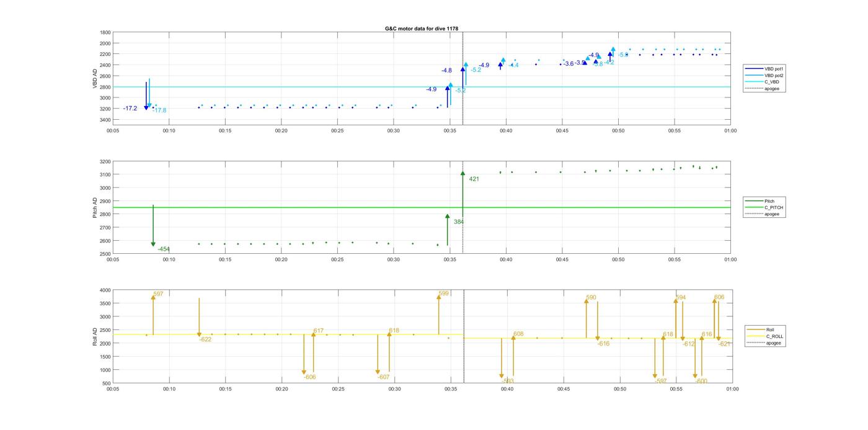Click the "617" roll data label
868x430 pixels.
(x=319, y=331)
